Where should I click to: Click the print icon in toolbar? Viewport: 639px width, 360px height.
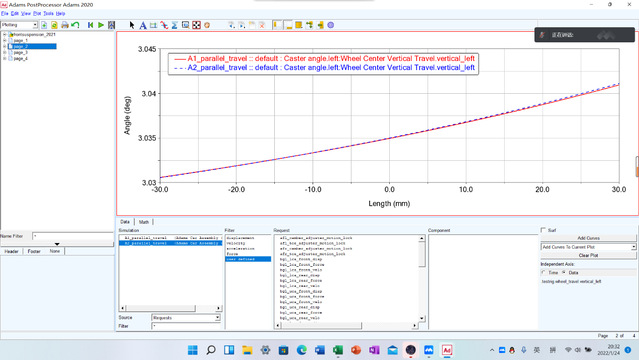pos(65,25)
